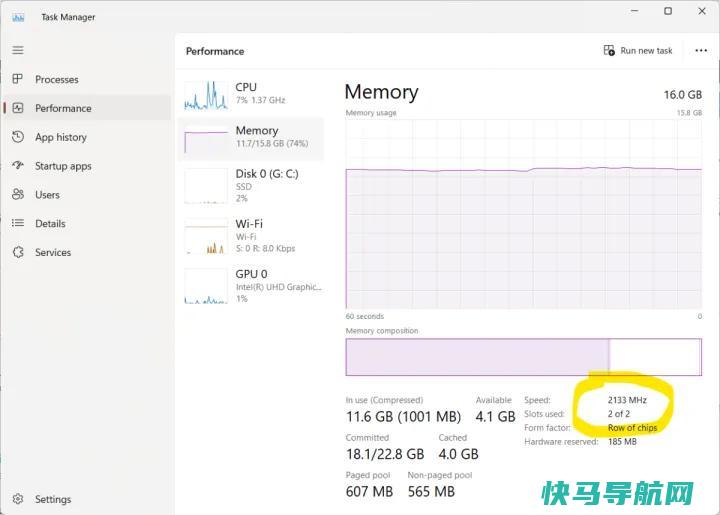Screen dimensions: 720x515
Task: Click the large memory usage graph
Action: (523, 214)
